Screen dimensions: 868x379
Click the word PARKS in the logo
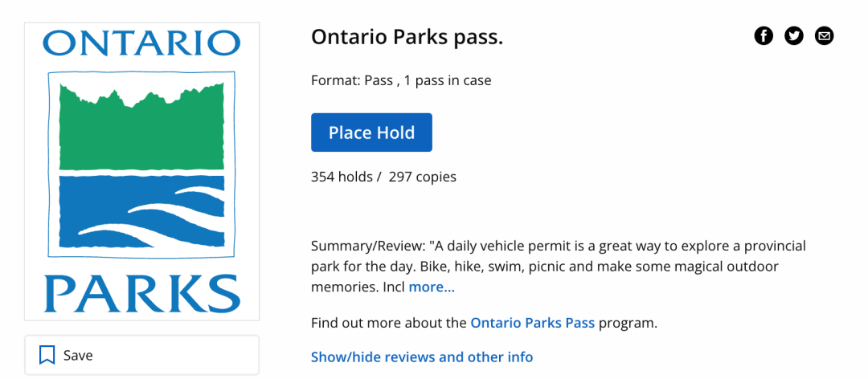141,294
